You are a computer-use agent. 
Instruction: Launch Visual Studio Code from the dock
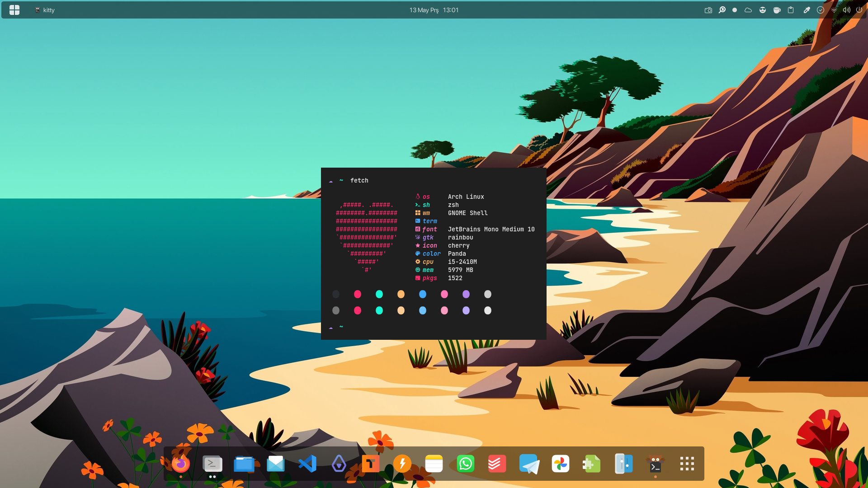[307, 464]
